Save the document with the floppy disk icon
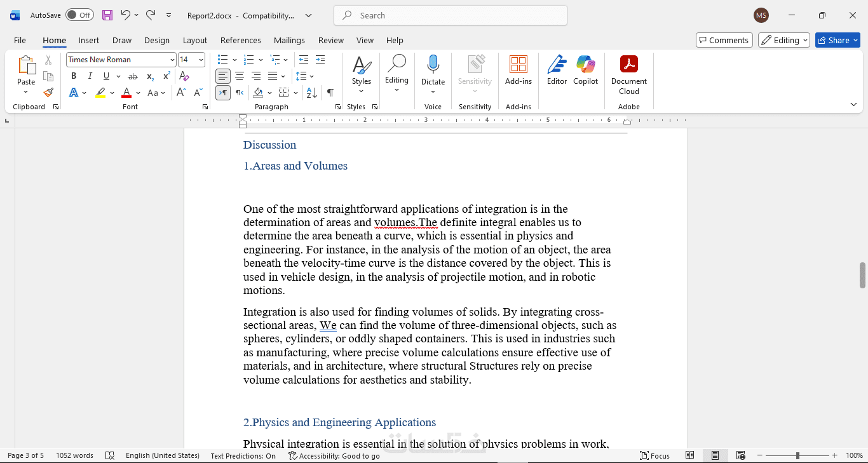The width and height of the screenshot is (868, 463). pyautogui.click(x=107, y=15)
